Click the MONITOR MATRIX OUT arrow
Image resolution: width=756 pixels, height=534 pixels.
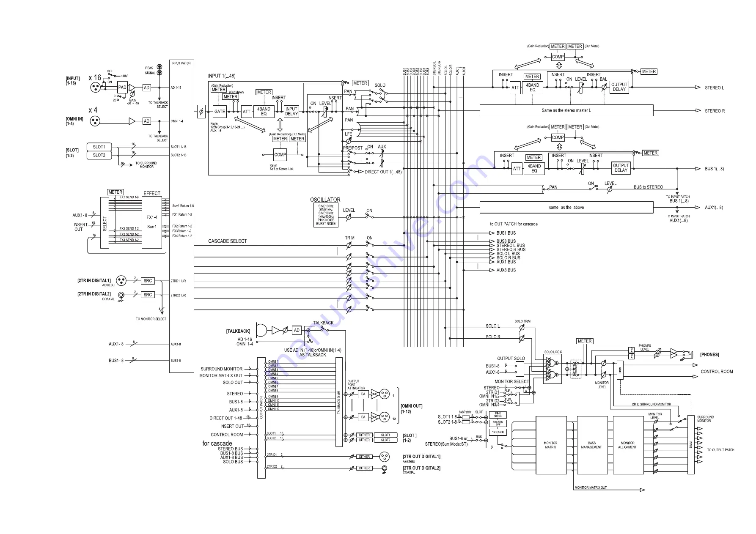coord(642,490)
